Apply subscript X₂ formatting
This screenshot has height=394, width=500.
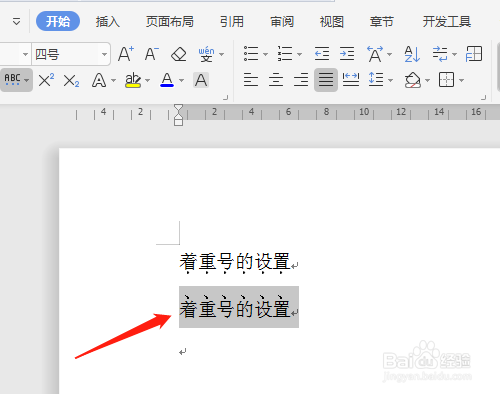(x=72, y=81)
